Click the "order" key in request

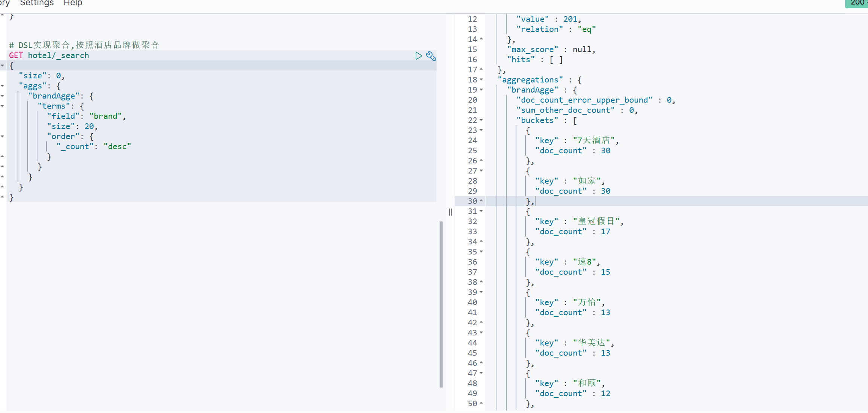click(63, 136)
